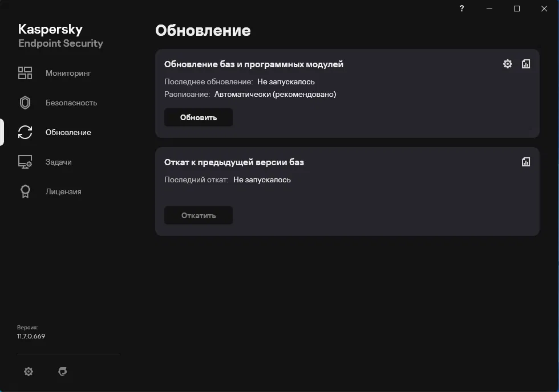Open report icon for database update
559x392 pixels.
pos(526,64)
